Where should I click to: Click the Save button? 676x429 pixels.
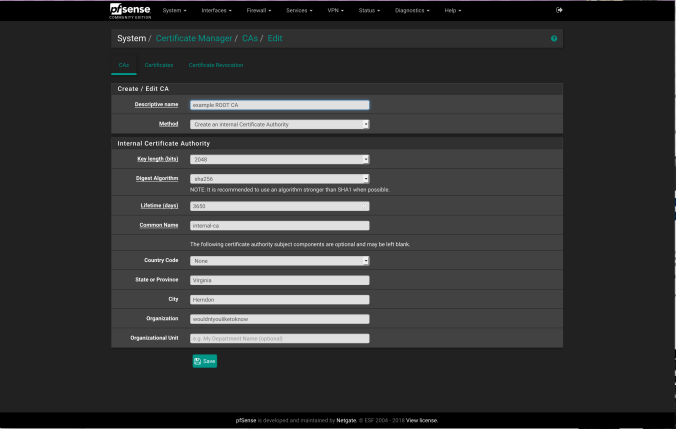click(x=204, y=360)
